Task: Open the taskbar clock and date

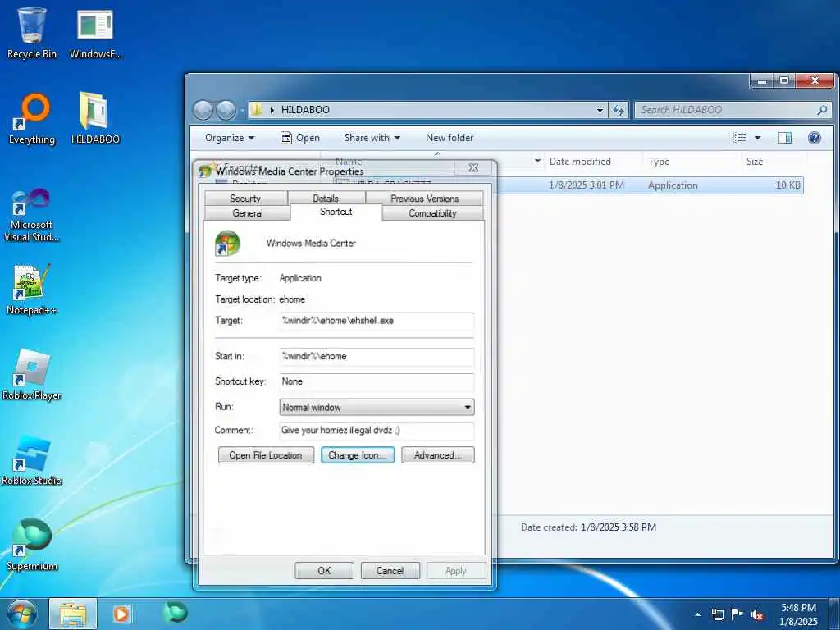Action: pyautogui.click(x=798, y=614)
